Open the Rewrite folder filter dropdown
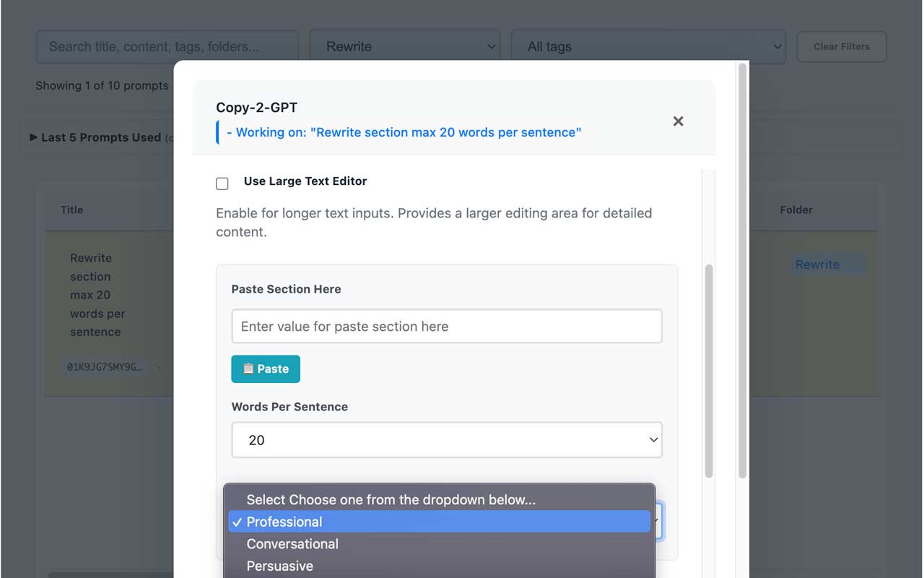 (404, 47)
